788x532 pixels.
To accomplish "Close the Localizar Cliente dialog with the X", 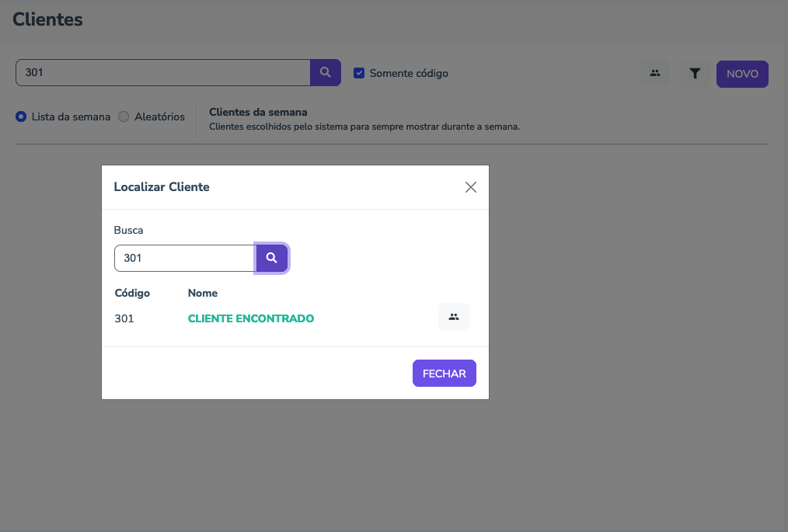I will (x=470, y=187).
